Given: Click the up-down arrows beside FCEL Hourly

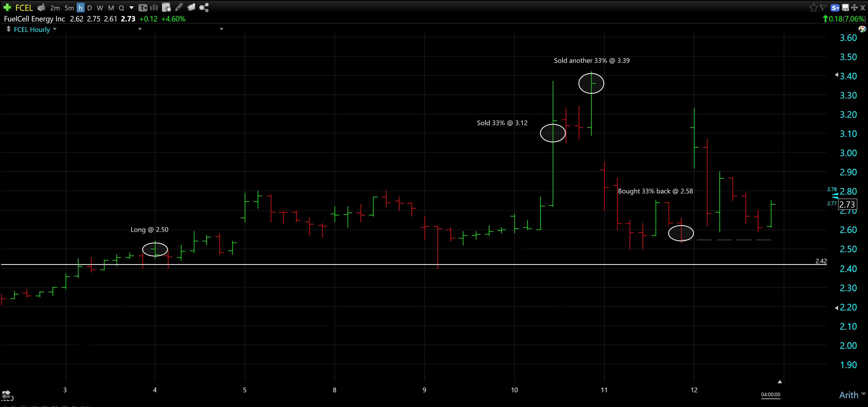Looking at the screenshot, I should click(8, 29).
